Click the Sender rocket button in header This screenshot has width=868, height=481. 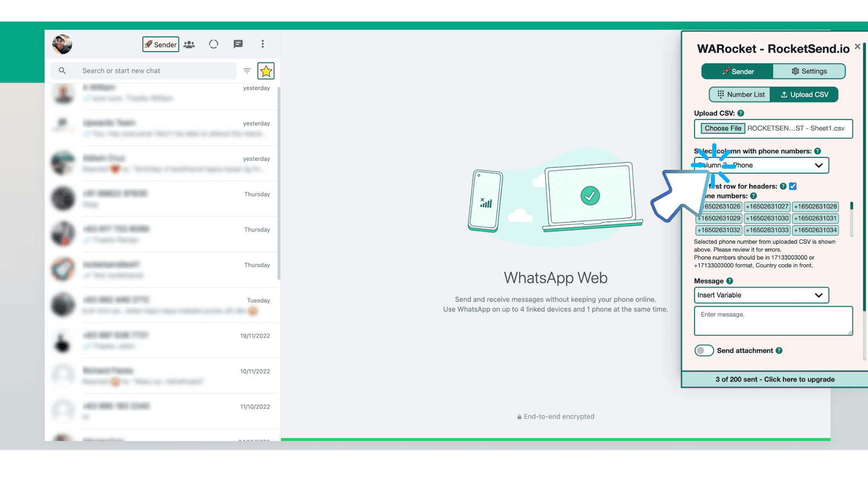tap(161, 45)
